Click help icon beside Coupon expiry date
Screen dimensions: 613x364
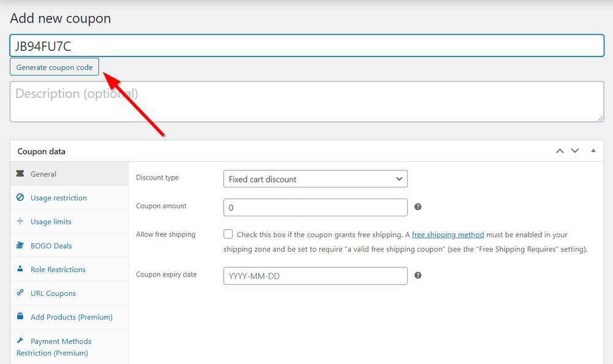(418, 276)
